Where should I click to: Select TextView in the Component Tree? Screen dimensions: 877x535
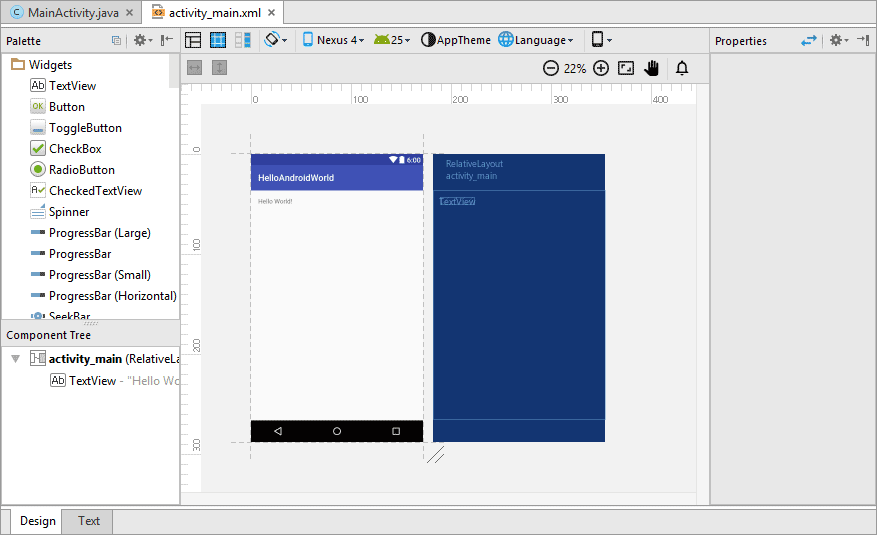[x=92, y=381]
